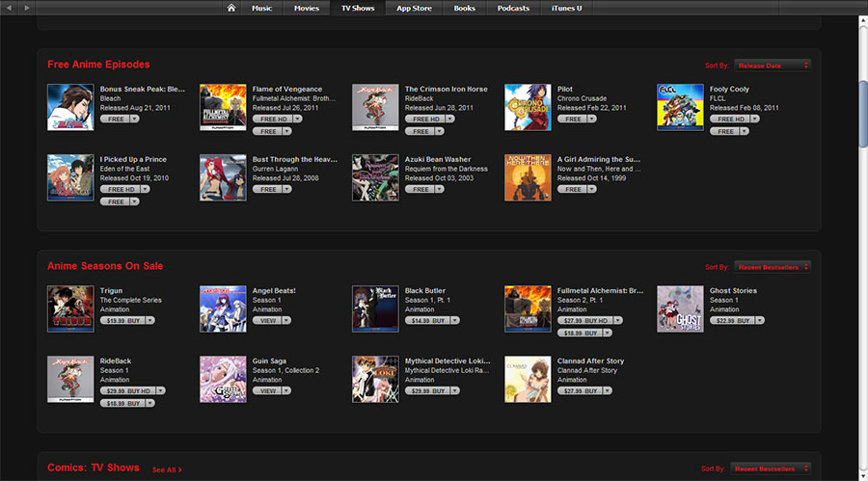Viewport: 868px width, 481px height.
Task: Buy Black Butler for $14.99
Action: [x=427, y=320]
